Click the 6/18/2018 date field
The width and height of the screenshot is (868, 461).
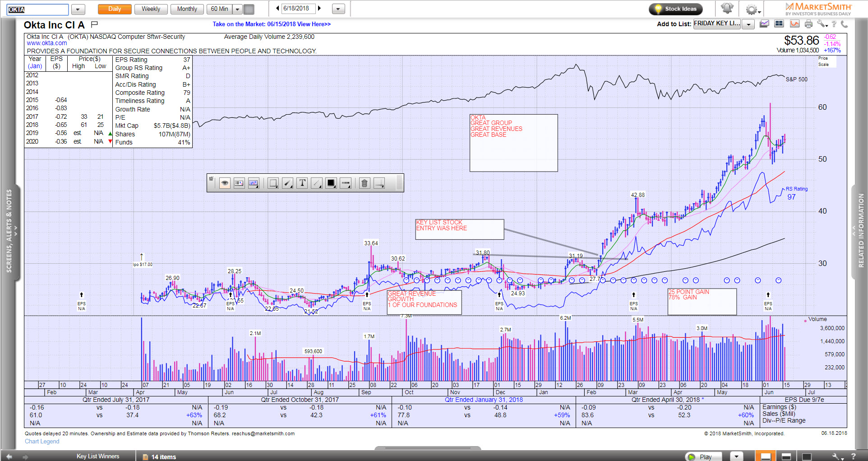tap(298, 9)
